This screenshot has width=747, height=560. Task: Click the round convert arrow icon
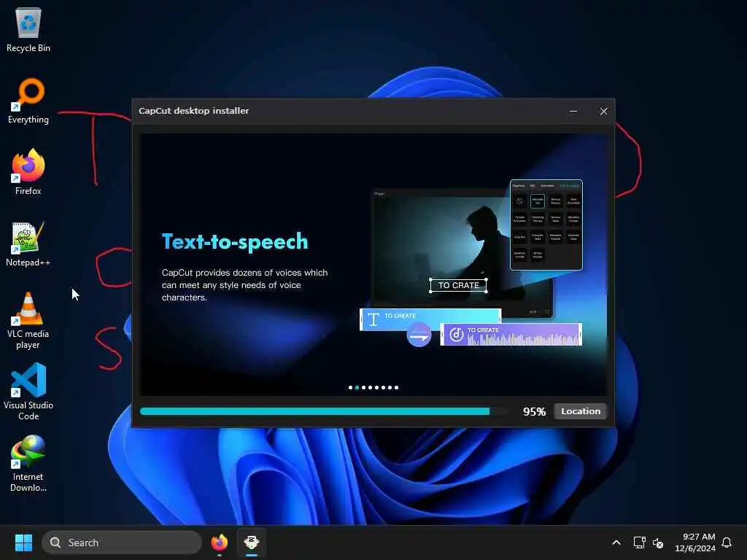[x=419, y=335]
